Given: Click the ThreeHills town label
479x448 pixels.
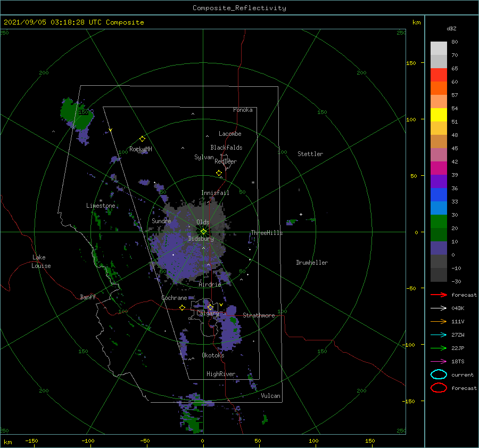Looking at the screenshot, I should click(x=267, y=233).
